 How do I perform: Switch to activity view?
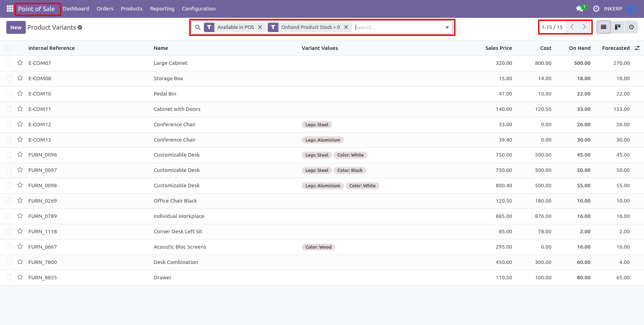pyautogui.click(x=631, y=27)
